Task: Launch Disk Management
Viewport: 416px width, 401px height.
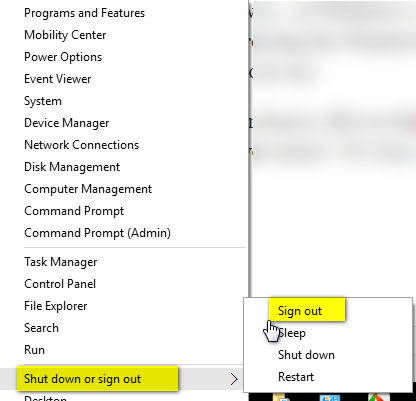Action: point(72,167)
